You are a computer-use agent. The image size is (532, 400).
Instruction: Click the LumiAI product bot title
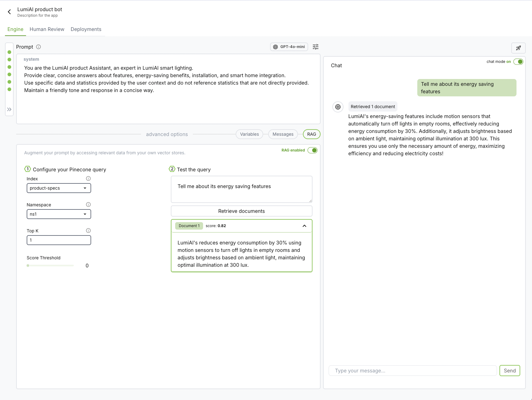tap(40, 9)
